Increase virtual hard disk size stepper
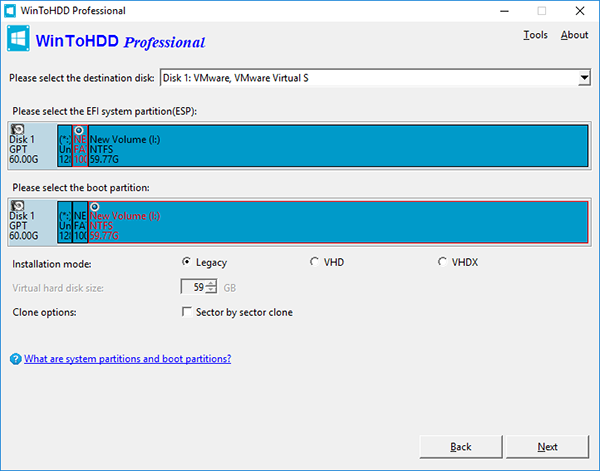Image resolution: width=600 pixels, height=471 pixels. (211, 284)
